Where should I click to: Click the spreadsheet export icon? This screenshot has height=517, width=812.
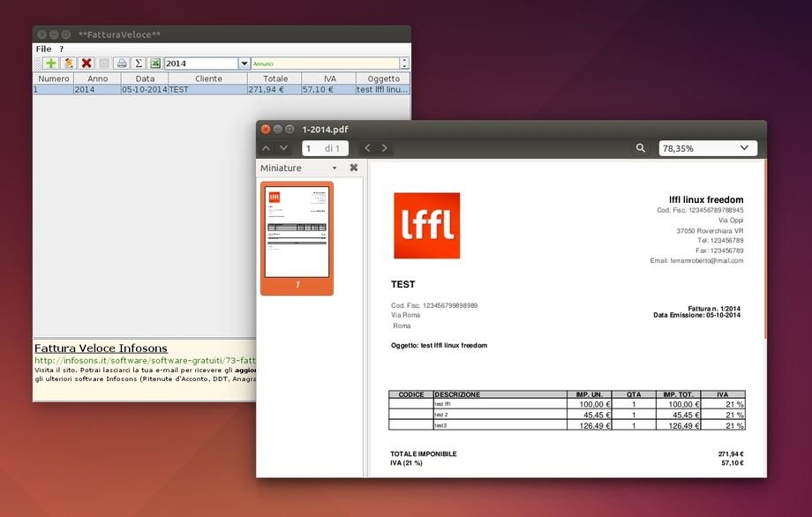(x=154, y=64)
